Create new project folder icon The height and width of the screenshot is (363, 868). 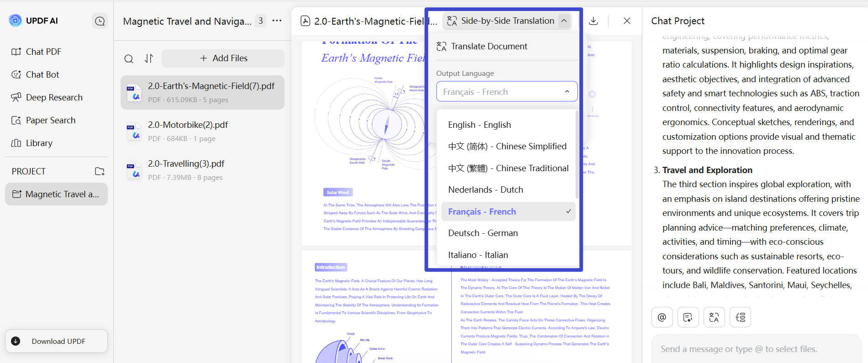tap(100, 171)
